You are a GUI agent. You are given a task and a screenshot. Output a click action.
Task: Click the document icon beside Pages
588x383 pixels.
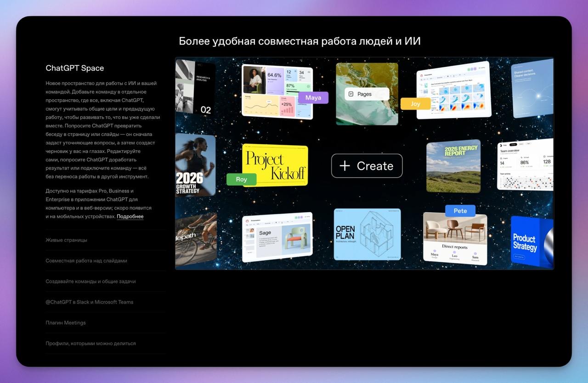(x=351, y=94)
